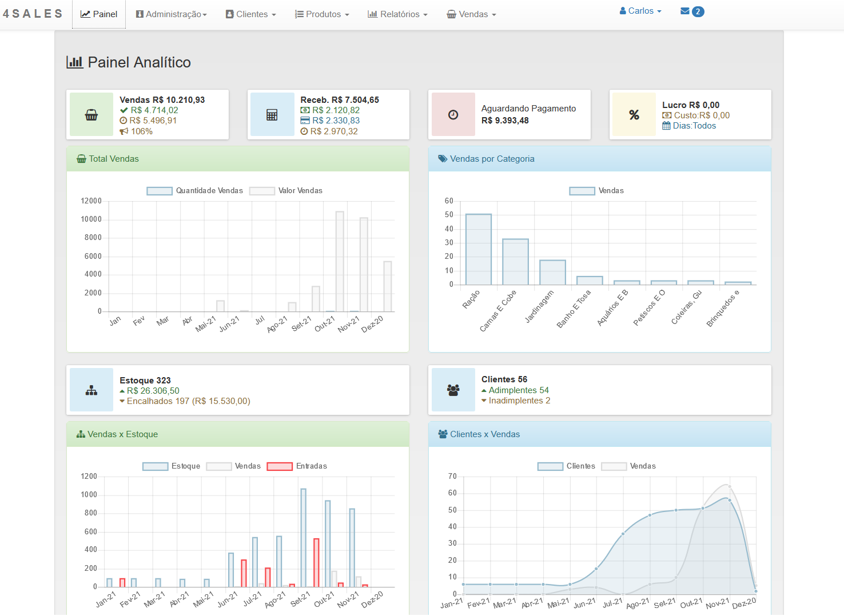Open the Produtos menu
Viewport: 844px width, 616px height.
click(322, 14)
